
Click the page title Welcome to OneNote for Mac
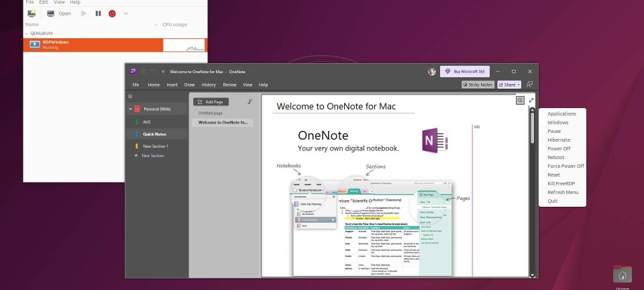336,106
